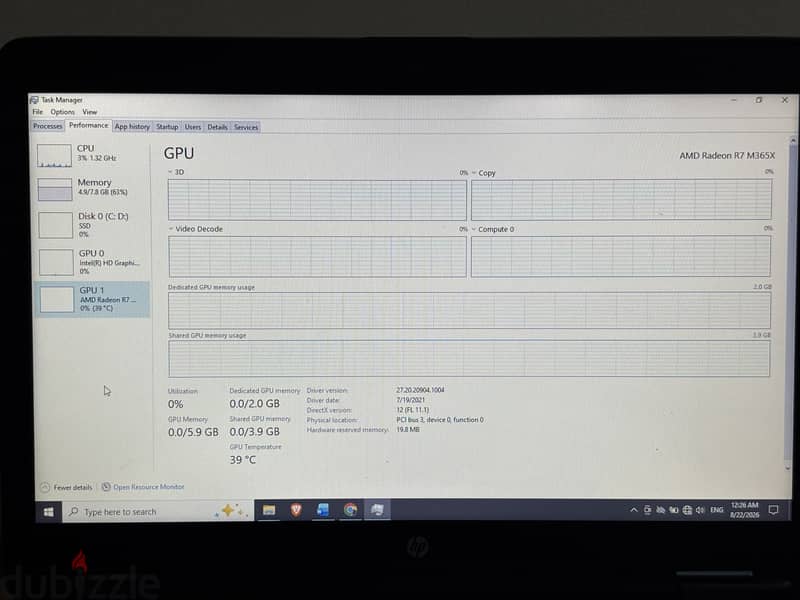This screenshot has height=600, width=800.
Task: Show hidden tray icons chevron
Action: 634,510
